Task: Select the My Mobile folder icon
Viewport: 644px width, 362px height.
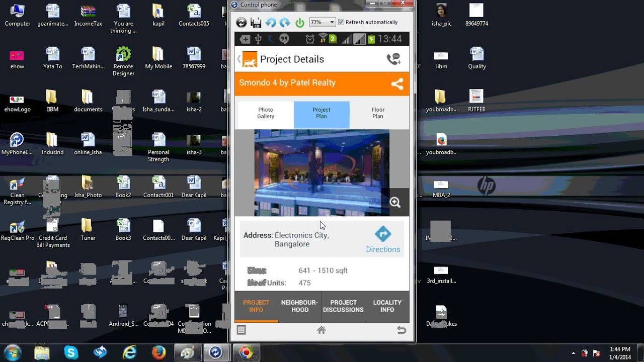Action: (158, 58)
